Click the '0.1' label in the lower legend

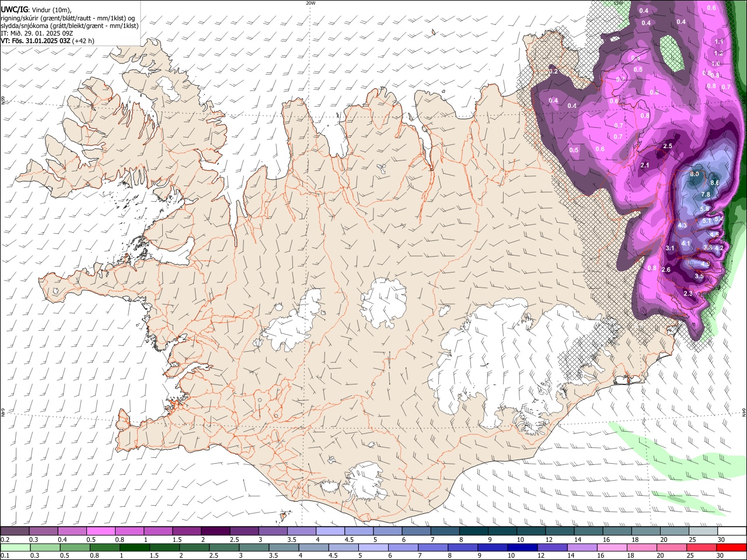click(x=5, y=555)
